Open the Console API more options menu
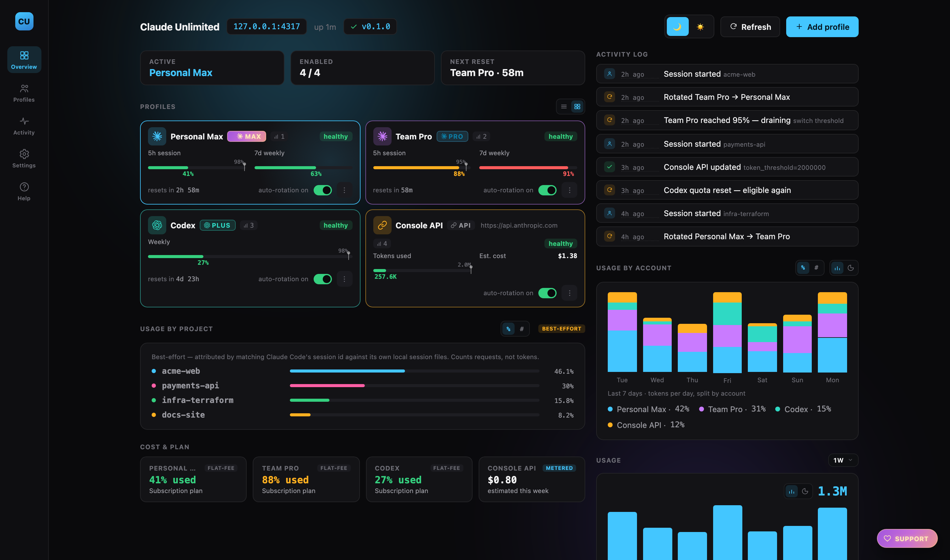The image size is (950, 560). tap(570, 293)
